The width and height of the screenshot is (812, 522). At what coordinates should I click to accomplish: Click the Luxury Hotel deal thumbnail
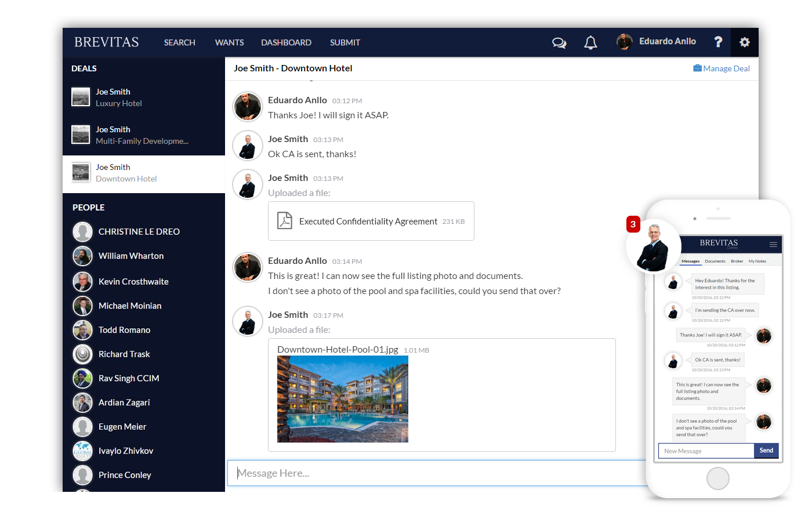pos(81,97)
